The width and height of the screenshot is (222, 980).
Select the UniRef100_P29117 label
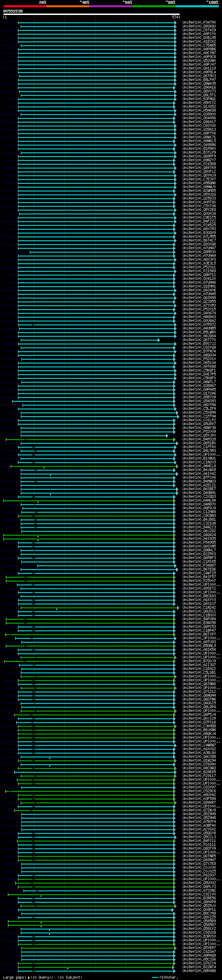[199, 775]
